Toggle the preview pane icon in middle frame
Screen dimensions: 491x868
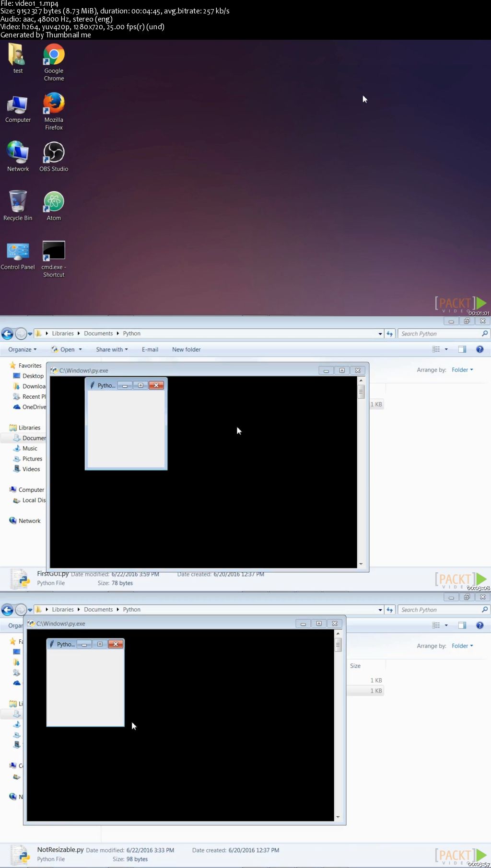tap(462, 349)
